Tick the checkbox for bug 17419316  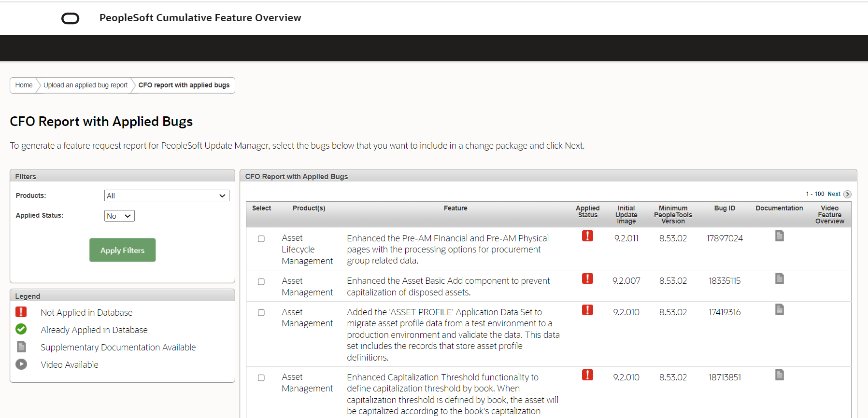tap(261, 313)
